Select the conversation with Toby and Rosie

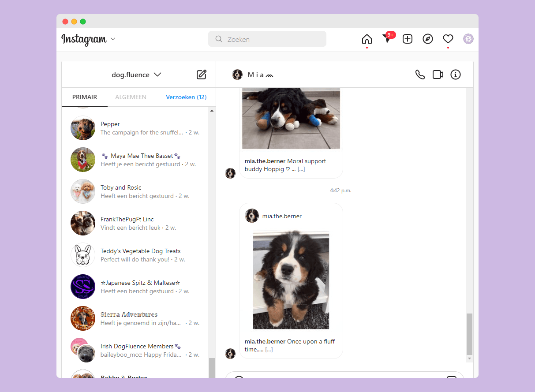(x=132, y=191)
